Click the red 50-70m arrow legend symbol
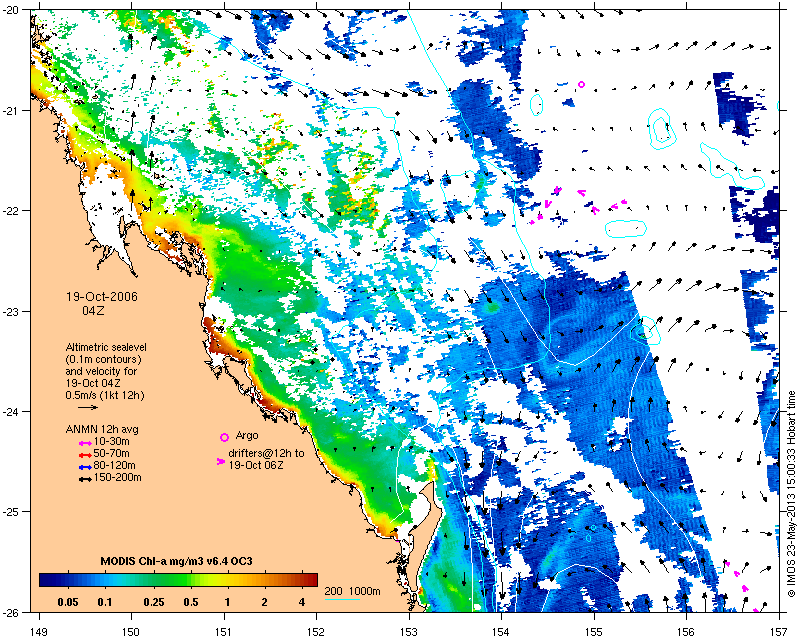800x640 pixels. (x=85, y=455)
